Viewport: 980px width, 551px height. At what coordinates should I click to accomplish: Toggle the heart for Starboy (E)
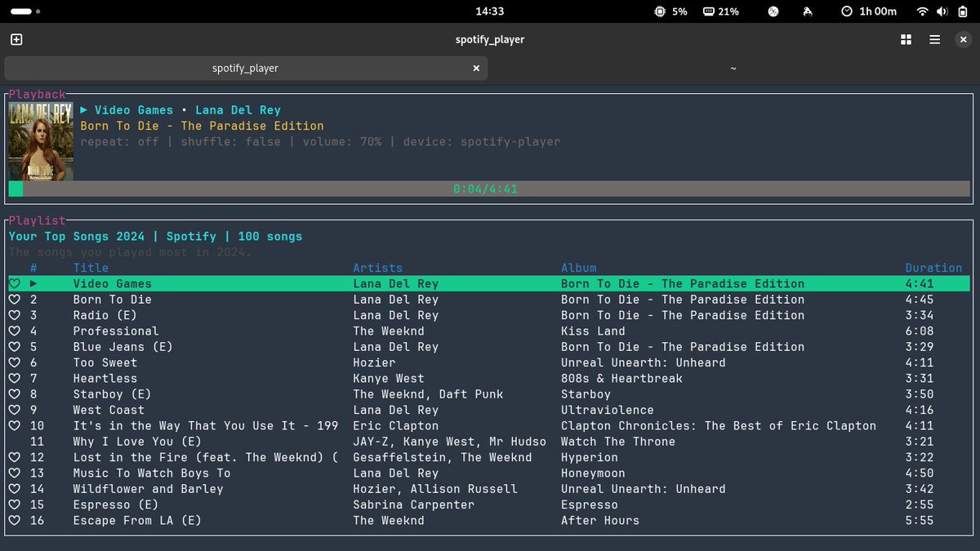click(x=14, y=394)
